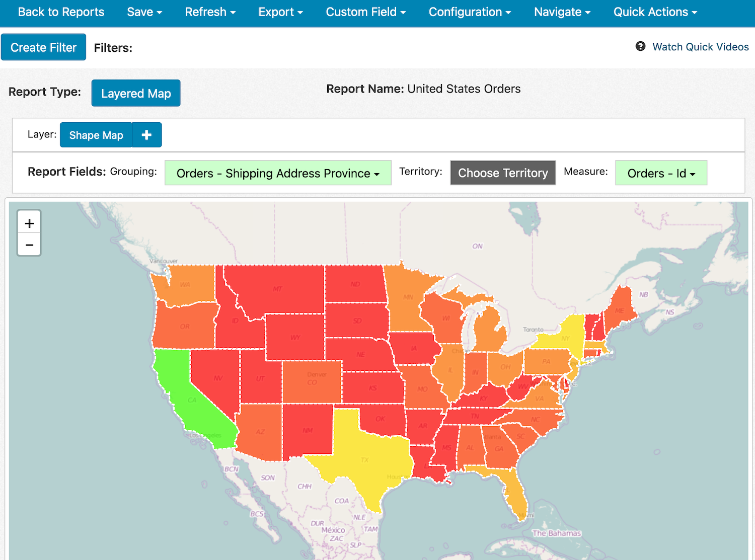Click the help question mark icon
Viewport: 755px width, 560px height.
tap(640, 46)
